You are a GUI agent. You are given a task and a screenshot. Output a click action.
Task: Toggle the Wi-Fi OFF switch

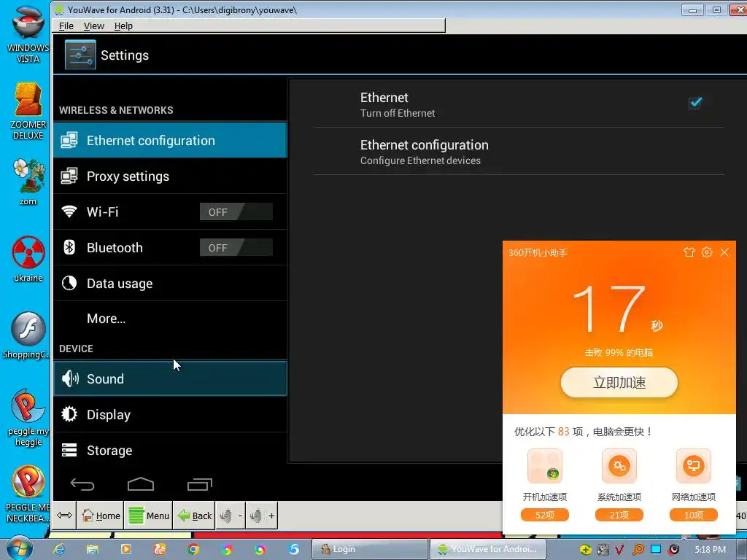pyautogui.click(x=236, y=212)
